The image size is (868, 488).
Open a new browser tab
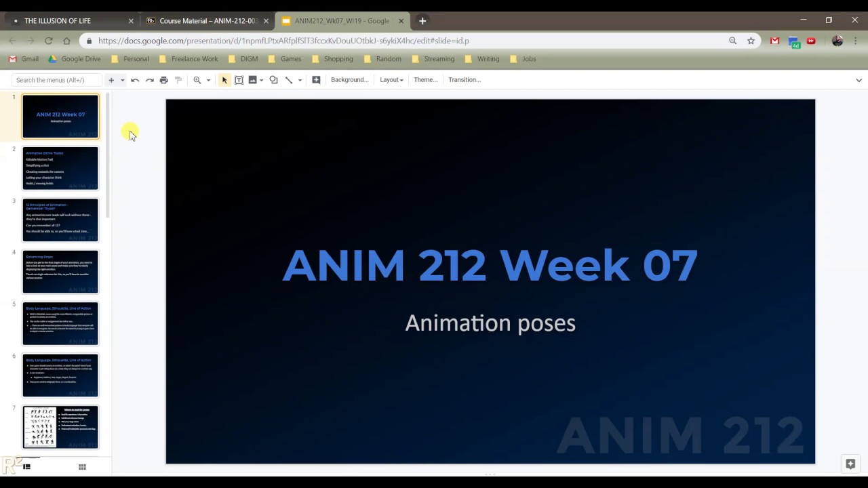coord(422,21)
